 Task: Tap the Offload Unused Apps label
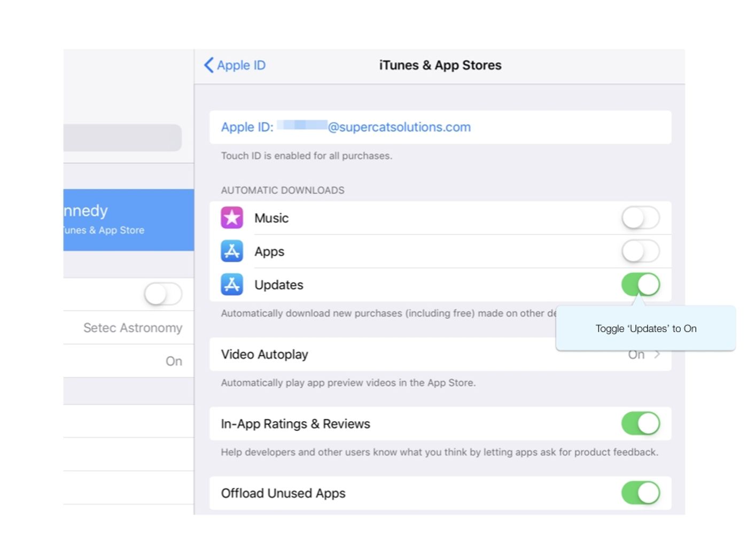pyautogui.click(x=283, y=493)
